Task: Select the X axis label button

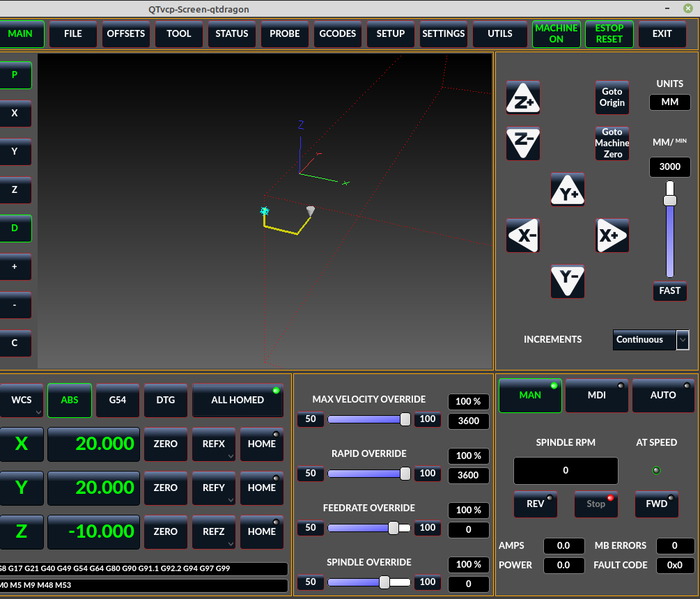Action: (22, 444)
